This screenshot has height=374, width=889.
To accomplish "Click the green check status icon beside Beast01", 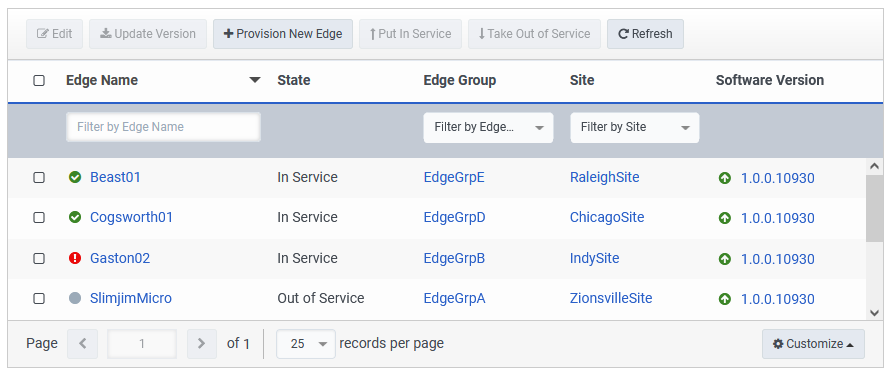I will click(75, 177).
